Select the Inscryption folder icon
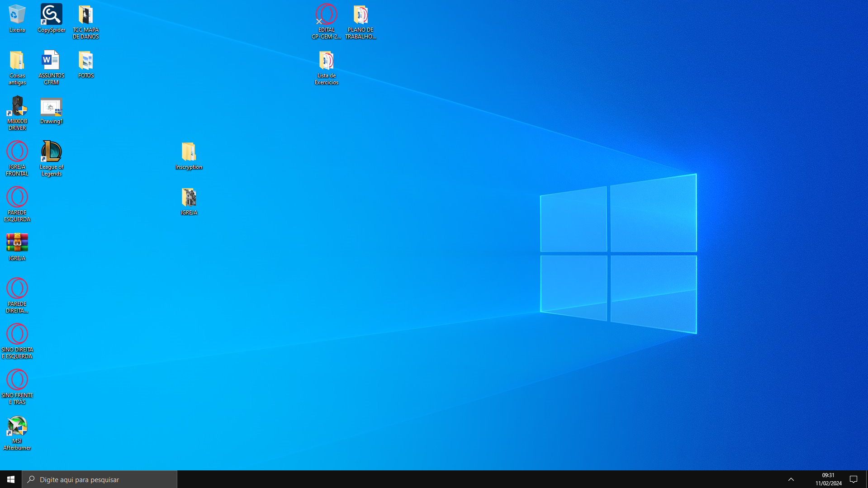 click(189, 156)
